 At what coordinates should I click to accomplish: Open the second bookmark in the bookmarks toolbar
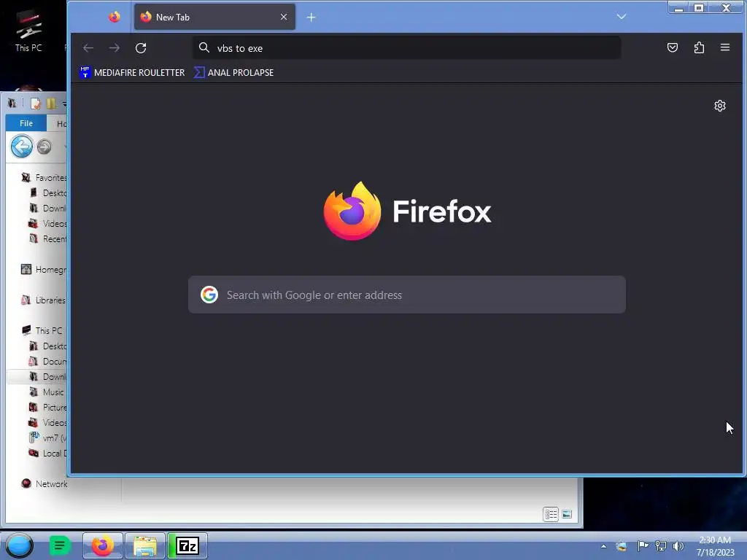click(234, 72)
